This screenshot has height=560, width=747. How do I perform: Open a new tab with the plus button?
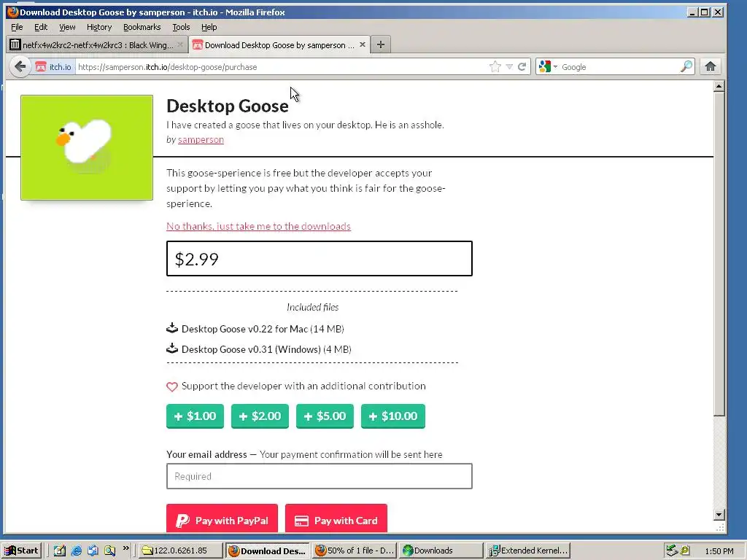380,44
